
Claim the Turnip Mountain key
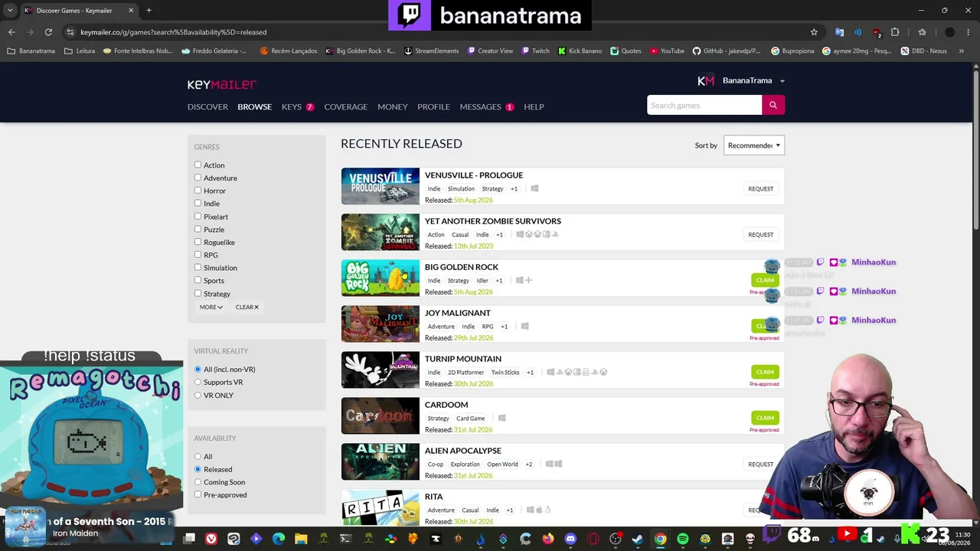pos(765,372)
